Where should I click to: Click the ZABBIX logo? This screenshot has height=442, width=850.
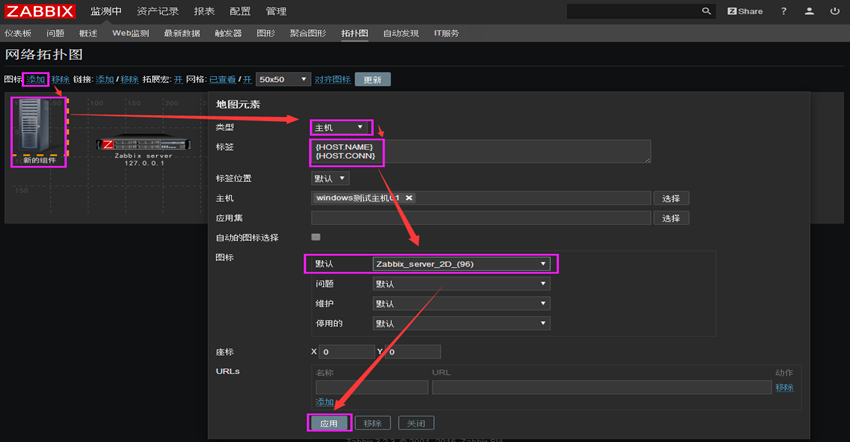point(40,11)
